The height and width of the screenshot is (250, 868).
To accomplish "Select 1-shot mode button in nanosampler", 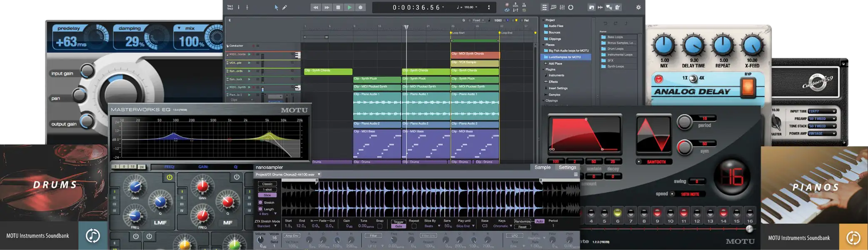I will click(x=267, y=190).
